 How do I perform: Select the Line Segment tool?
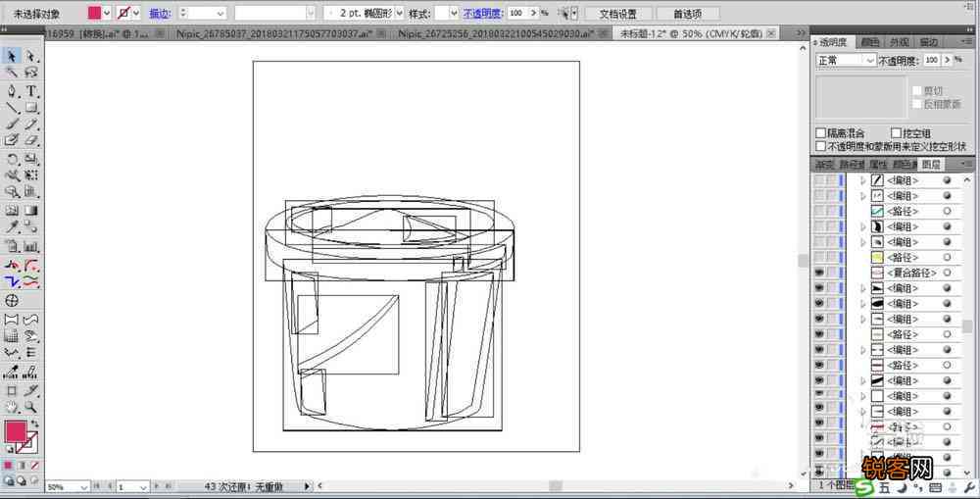click(x=11, y=108)
